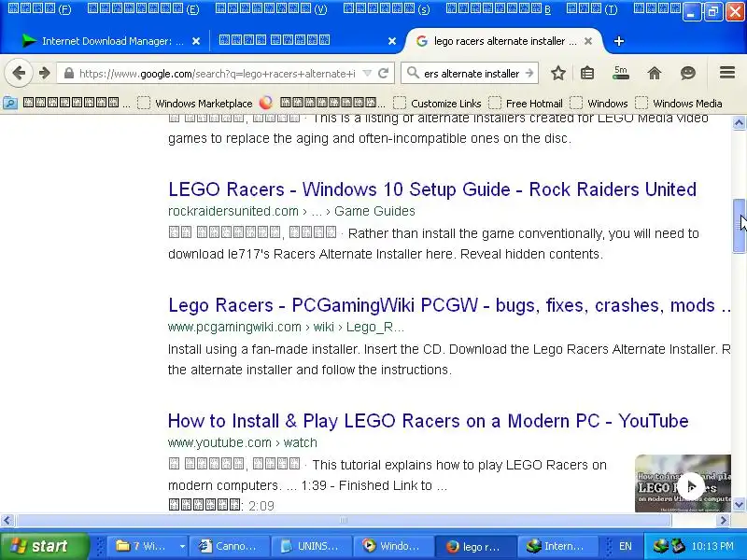Open the Free Hotmail bookmark
This screenshot has height=560, width=747.
coord(526,103)
